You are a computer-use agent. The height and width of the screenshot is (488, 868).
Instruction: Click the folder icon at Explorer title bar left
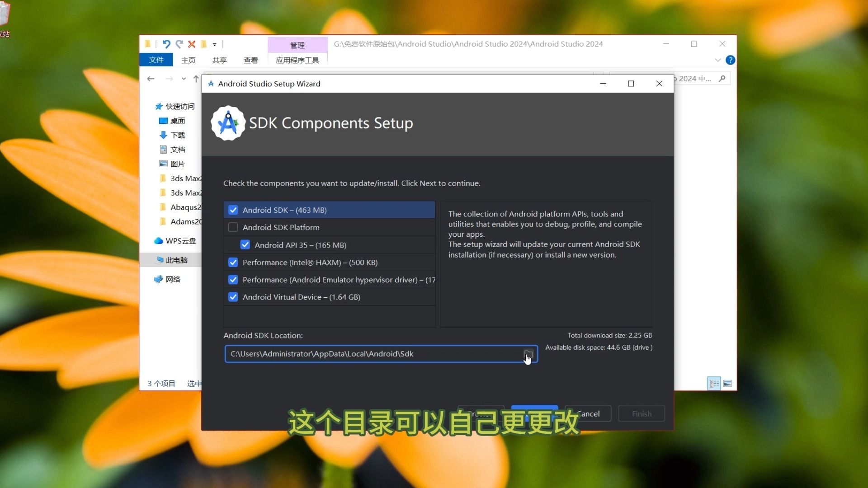(147, 44)
